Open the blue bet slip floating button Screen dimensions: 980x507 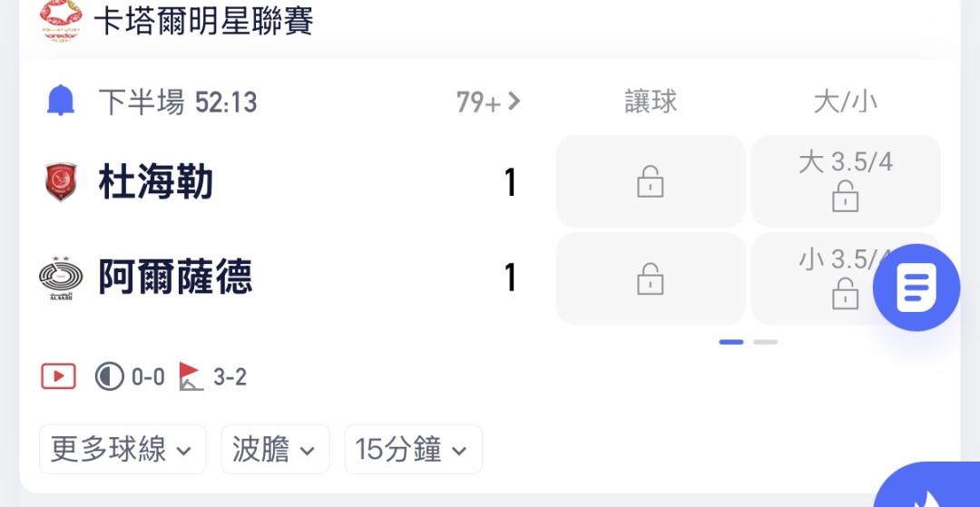point(916,288)
